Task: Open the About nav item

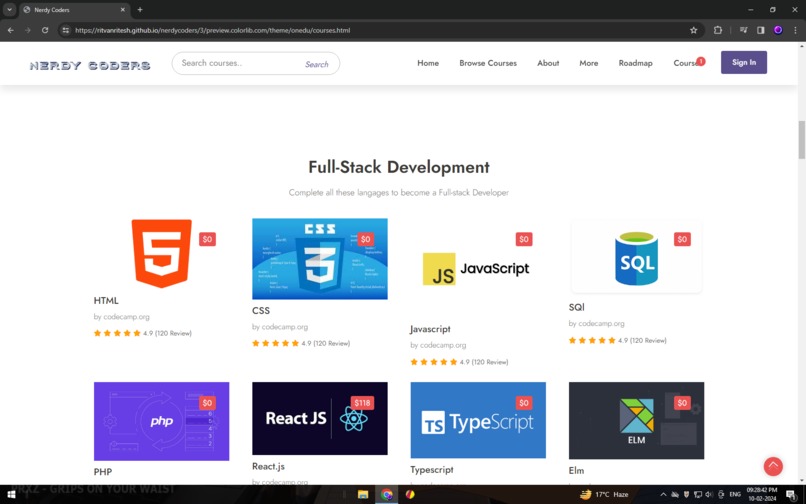Action: pos(548,63)
